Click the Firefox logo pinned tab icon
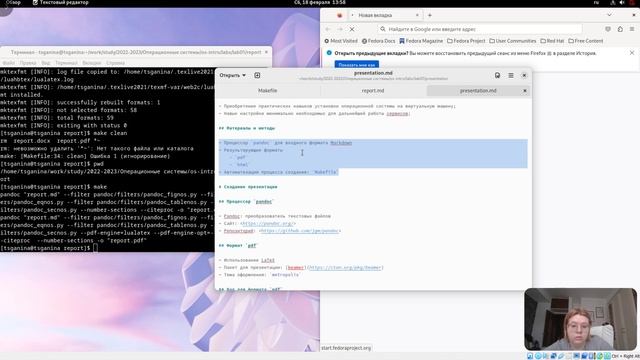The width and height of the screenshot is (640, 360). [339, 15]
